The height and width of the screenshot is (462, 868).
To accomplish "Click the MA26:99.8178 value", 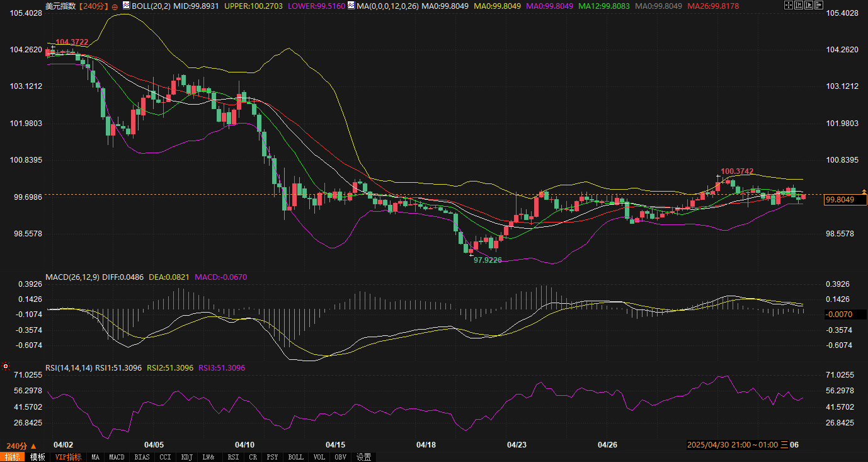I will pos(712,6).
